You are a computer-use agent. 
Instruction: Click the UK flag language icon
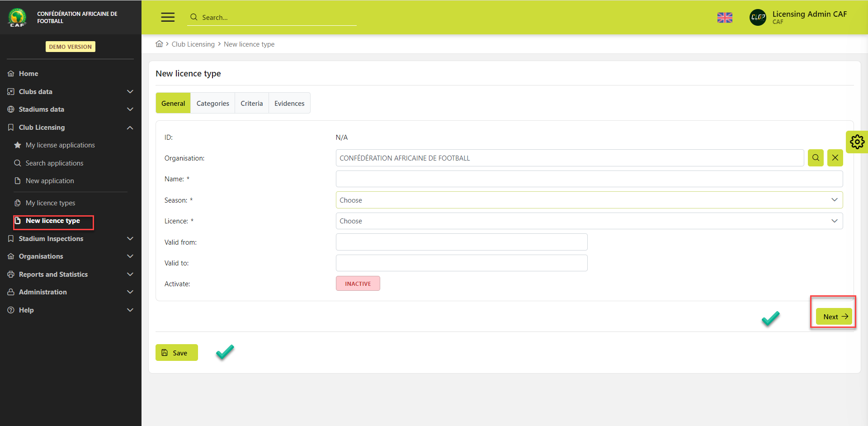click(x=725, y=18)
